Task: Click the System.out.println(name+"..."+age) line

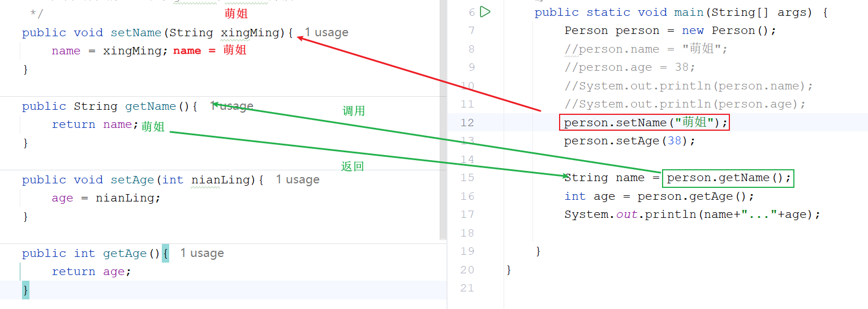Action: point(691,214)
